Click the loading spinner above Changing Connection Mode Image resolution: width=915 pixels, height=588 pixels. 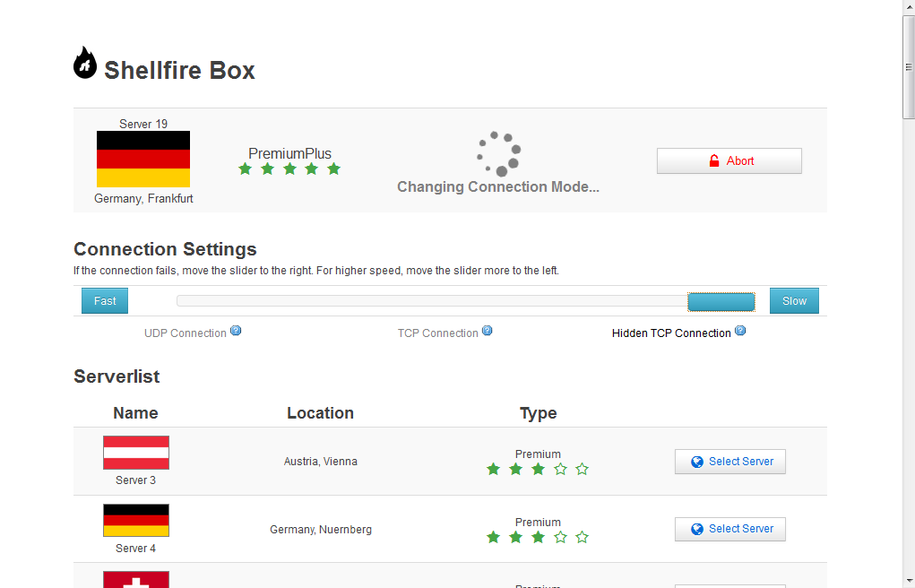[499, 153]
